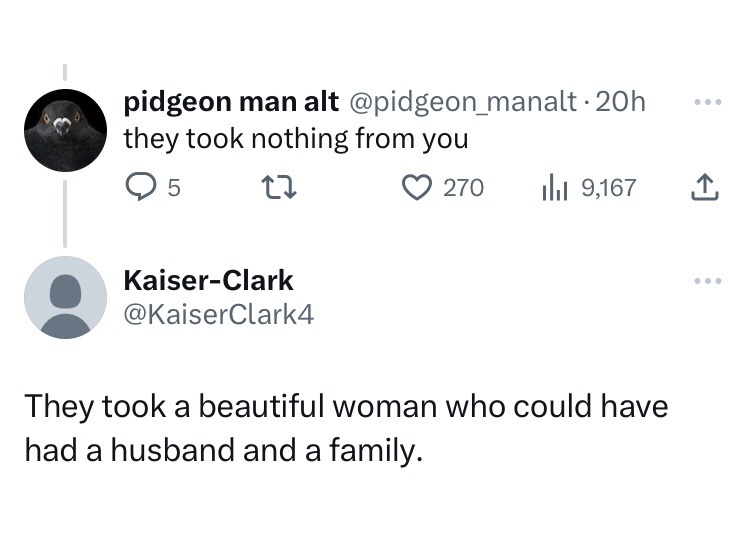This screenshot has height=536, width=750.
Task: Click the like count '270'
Action: pos(463,188)
